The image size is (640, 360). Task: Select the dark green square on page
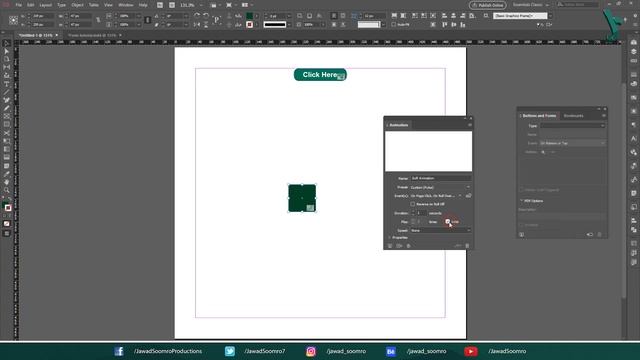(x=302, y=198)
